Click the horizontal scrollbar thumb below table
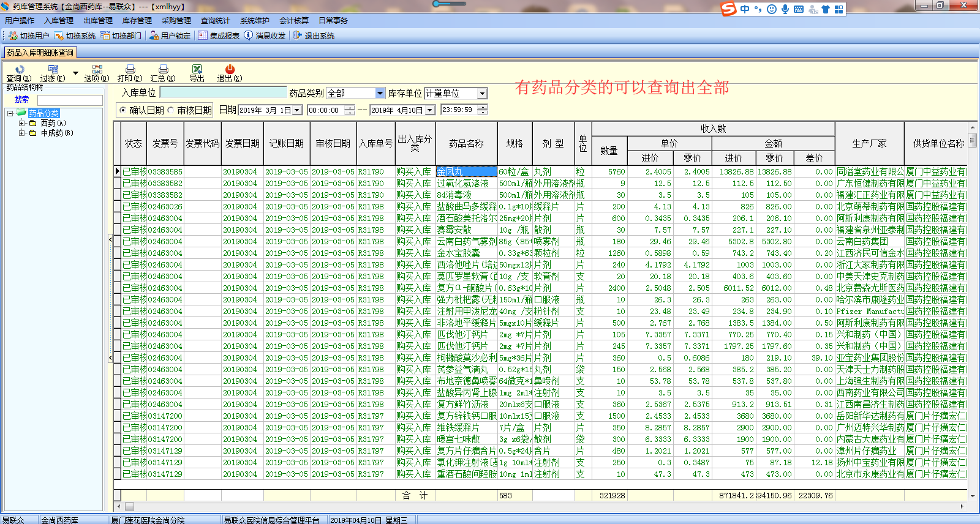 coord(129,506)
